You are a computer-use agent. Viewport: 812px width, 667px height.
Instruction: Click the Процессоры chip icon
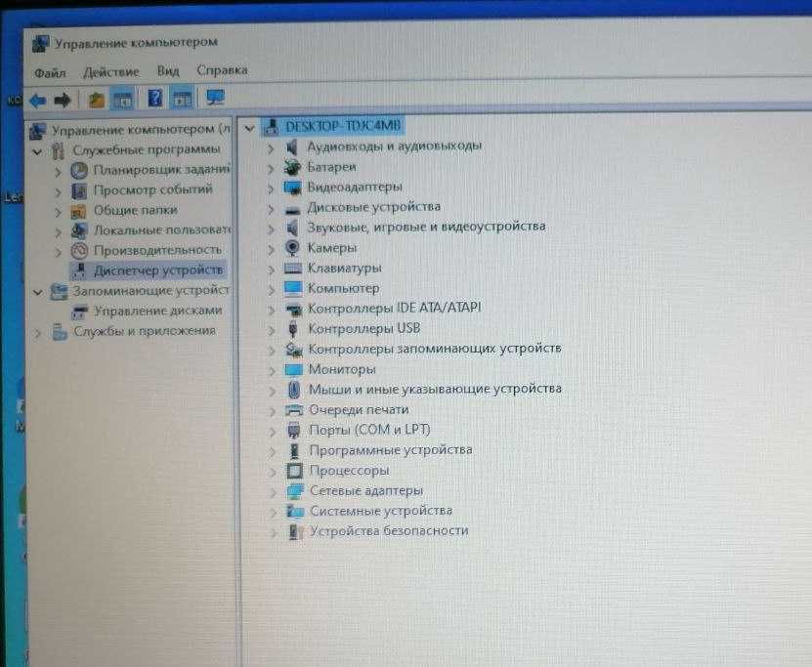295,471
